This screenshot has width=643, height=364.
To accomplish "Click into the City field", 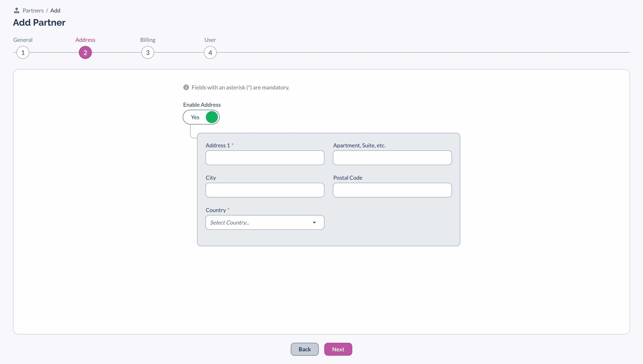I will coord(265,190).
